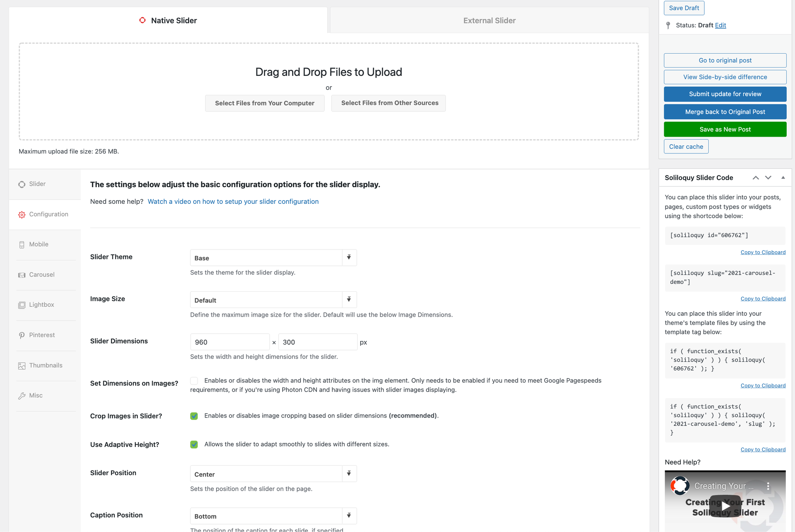Open the Thumbnails settings tab
Viewport: 795px width, 532px height.
click(x=45, y=365)
